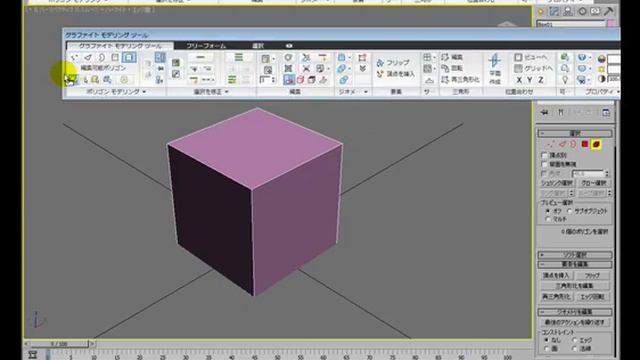This screenshot has height=360, width=640.
Task: Open the Utilities hammer panel tab
Action: coord(609,11)
